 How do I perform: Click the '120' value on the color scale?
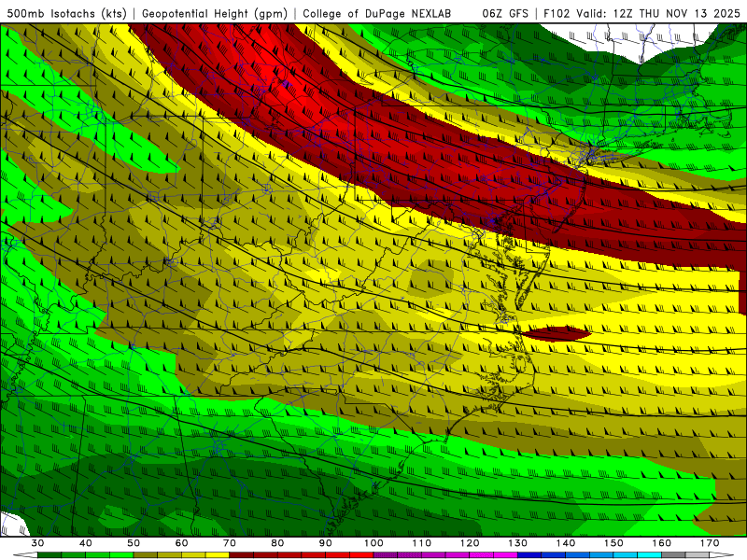tap(470, 543)
